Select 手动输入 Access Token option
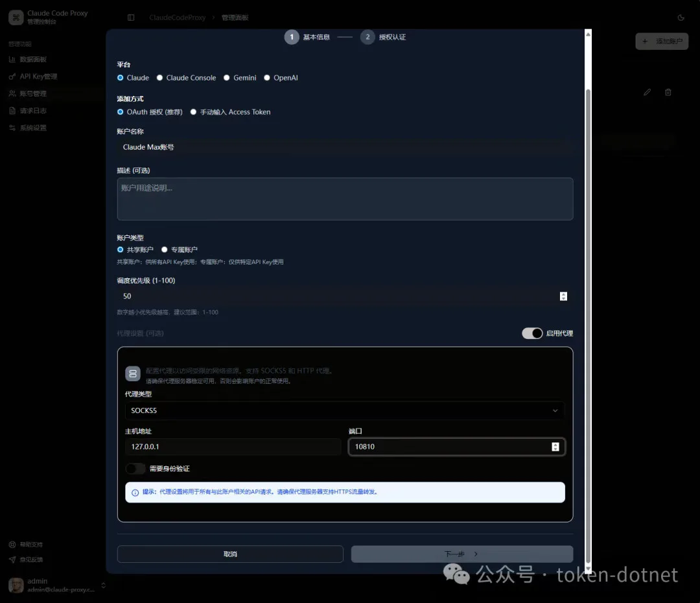 [194, 112]
